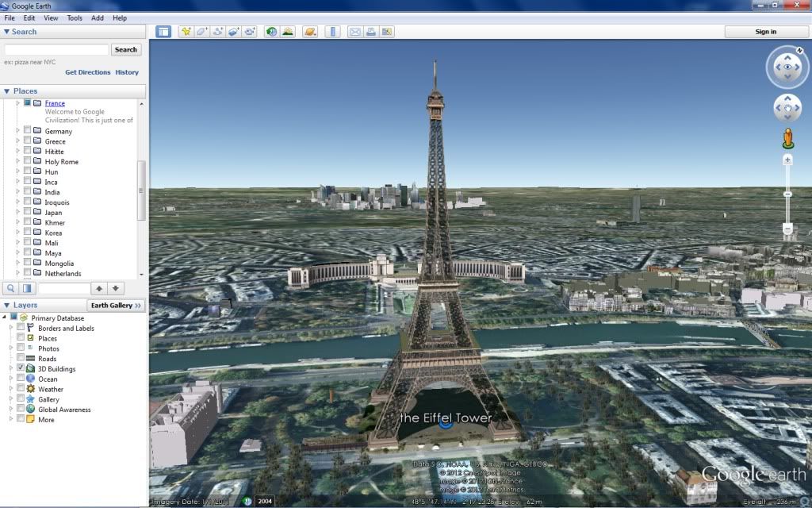This screenshot has width=812, height=508.
Task: Enable the Places layer checkbox
Action: point(21,337)
